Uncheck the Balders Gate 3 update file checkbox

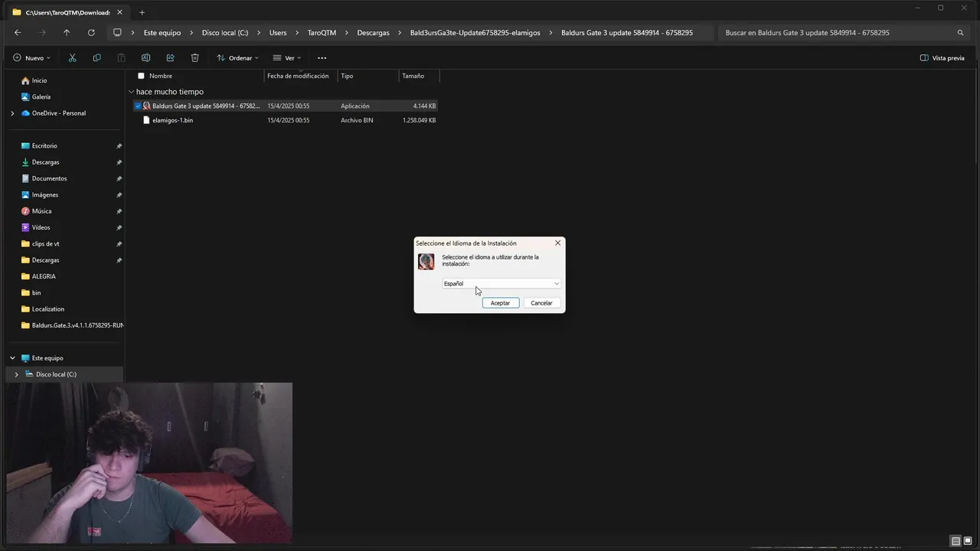coord(138,106)
